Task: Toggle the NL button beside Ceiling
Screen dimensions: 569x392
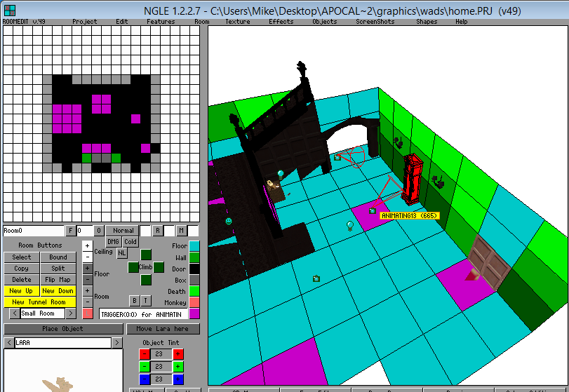Action: click(122, 253)
